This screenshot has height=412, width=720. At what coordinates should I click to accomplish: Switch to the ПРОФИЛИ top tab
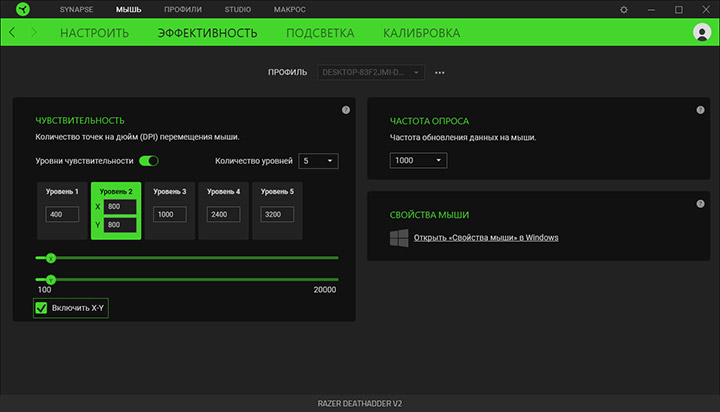click(x=183, y=9)
